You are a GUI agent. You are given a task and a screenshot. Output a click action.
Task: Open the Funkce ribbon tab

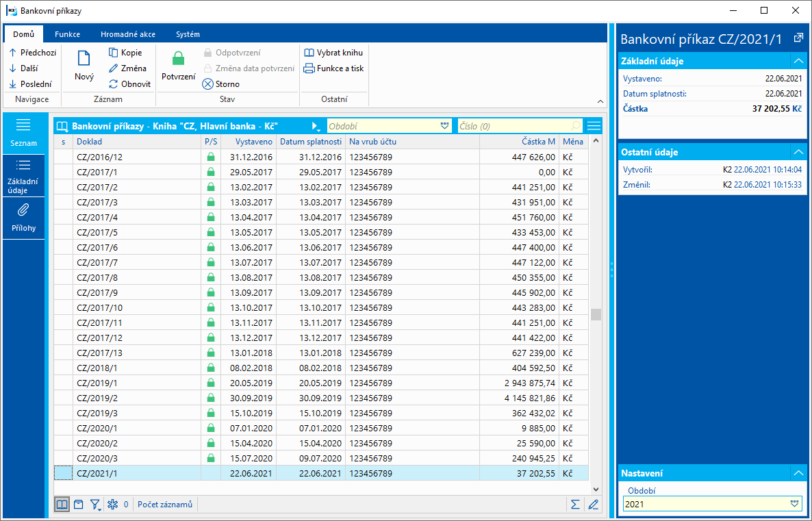click(x=67, y=34)
